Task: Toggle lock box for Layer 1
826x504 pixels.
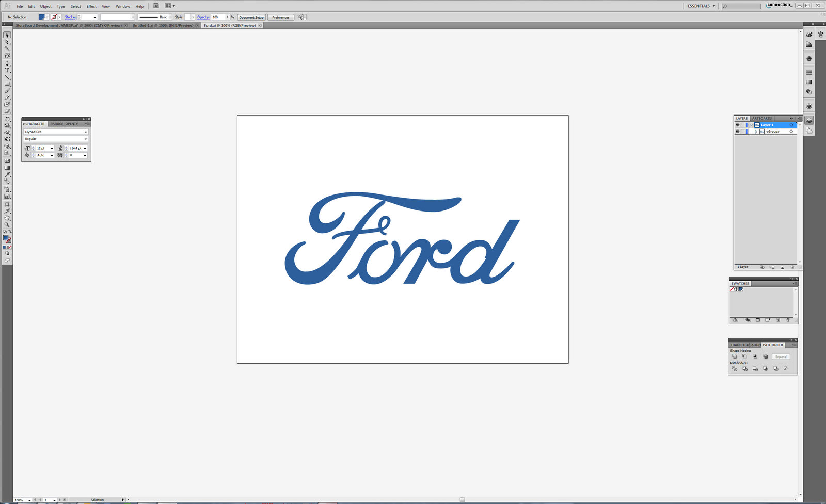Action: (743, 125)
